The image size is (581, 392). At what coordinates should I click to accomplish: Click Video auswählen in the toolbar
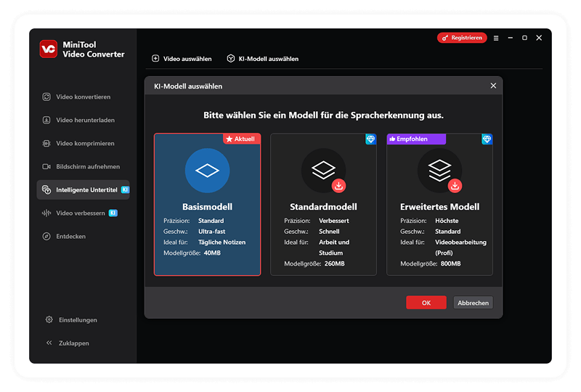(182, 59)
